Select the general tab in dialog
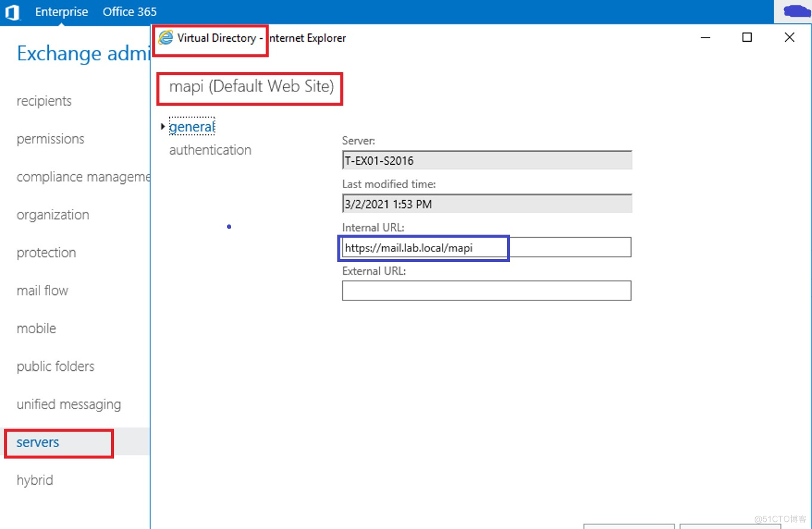Screen dimensions: 812x529 click(192, 127)
